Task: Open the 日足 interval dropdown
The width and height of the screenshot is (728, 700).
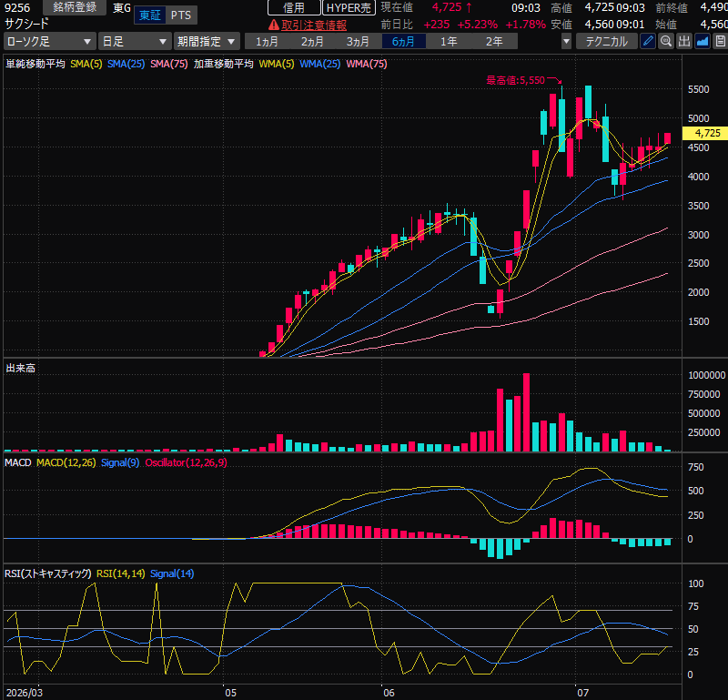Action: point(134,41)
